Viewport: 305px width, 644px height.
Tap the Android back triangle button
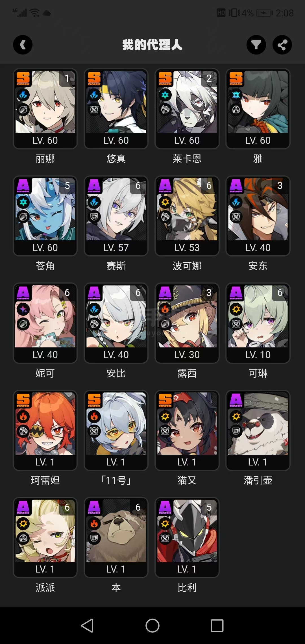point(88,625)
